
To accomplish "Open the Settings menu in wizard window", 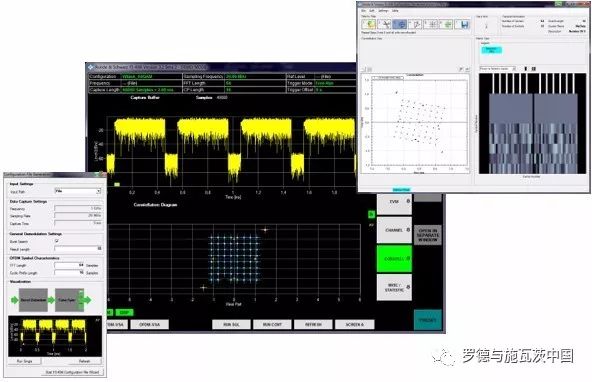I will [x=383, y=11].
